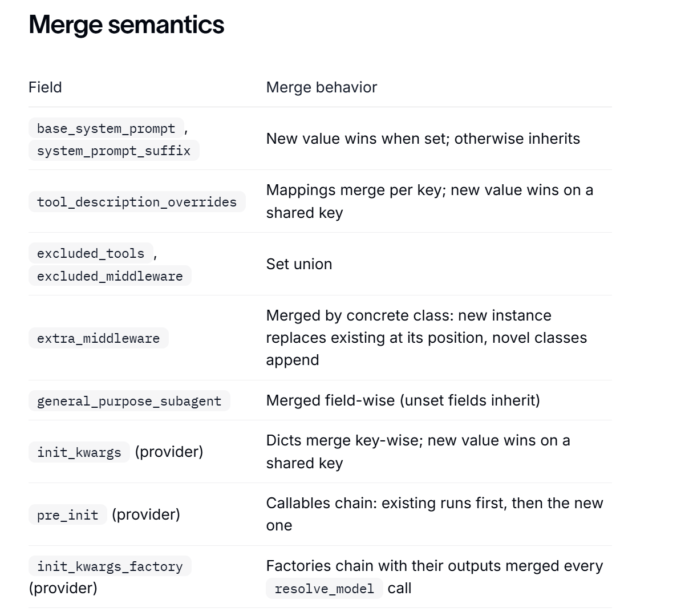Click the Merge semantics heading

click(x=127, y=25)
